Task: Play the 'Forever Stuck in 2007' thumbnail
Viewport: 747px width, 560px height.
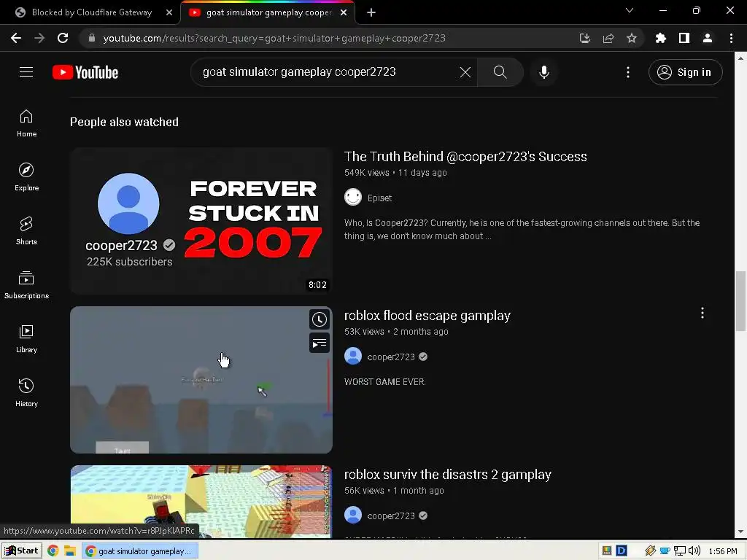Action: click(201, 221)
